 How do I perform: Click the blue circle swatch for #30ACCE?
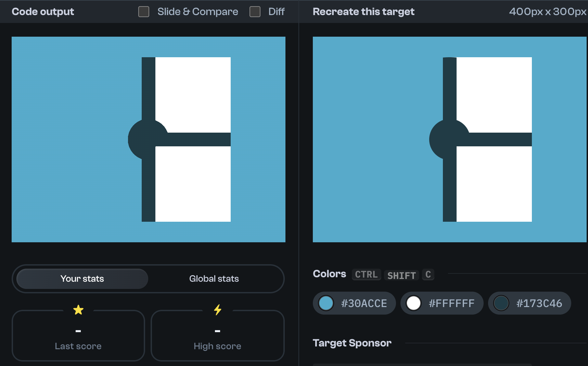click(326, 303)
